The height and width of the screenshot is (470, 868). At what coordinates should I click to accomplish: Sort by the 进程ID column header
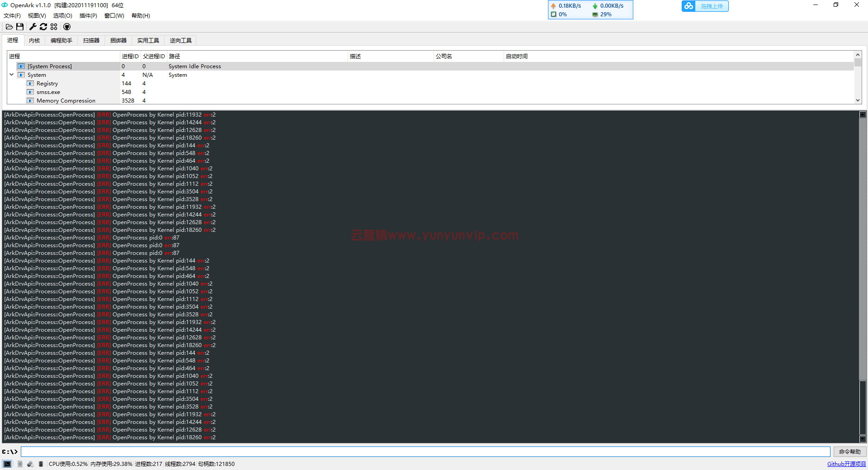click(x=130, y=56)
